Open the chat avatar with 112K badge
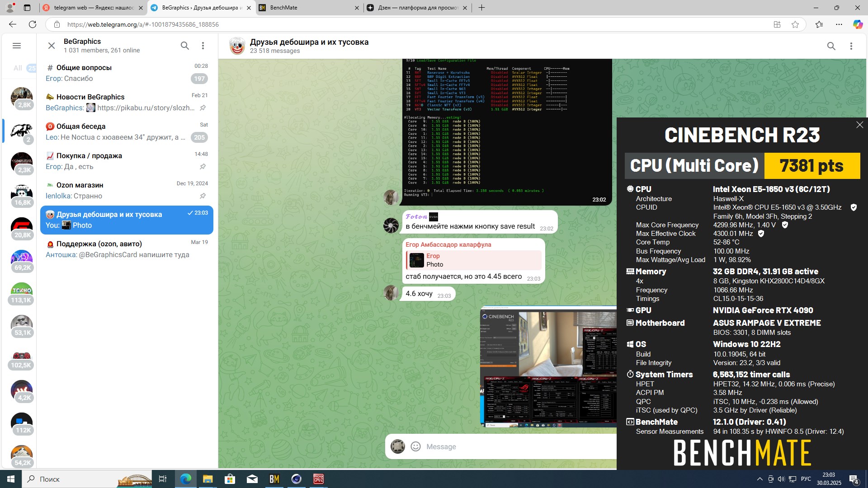Screen dimensions: 868x488 coord(22,423)
